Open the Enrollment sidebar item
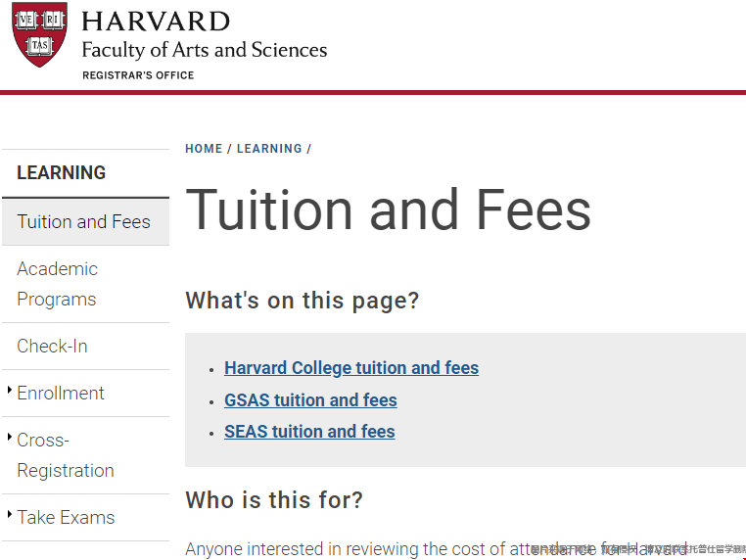Image resolution: width=746 pixels, height=560 pixels. click(x=61, y=394)
